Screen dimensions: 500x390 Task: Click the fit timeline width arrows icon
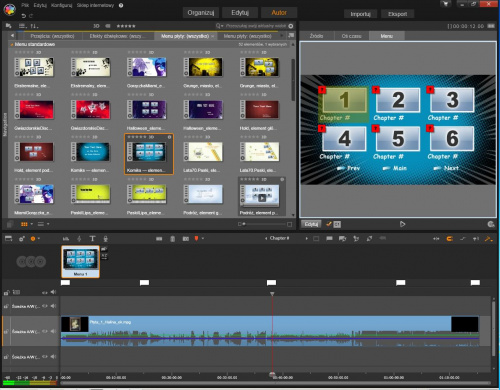click(436, 238)
